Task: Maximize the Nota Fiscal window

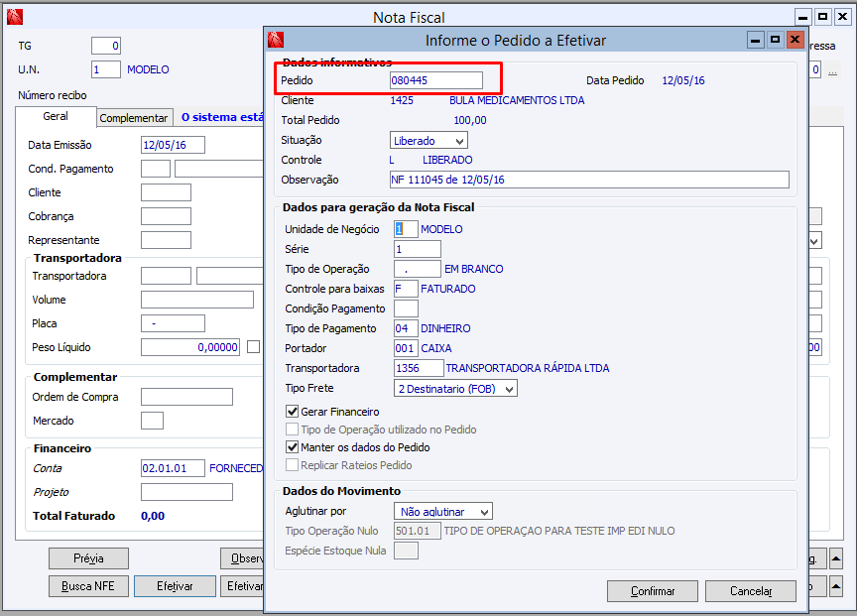Action: [x=822, y=17]
